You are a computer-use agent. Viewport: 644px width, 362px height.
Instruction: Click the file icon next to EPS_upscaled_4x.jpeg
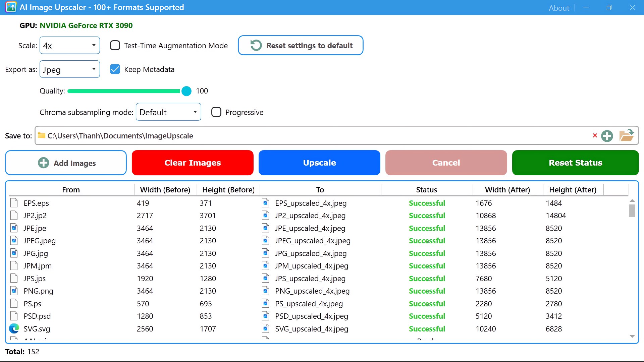click(x=265, y=203)
